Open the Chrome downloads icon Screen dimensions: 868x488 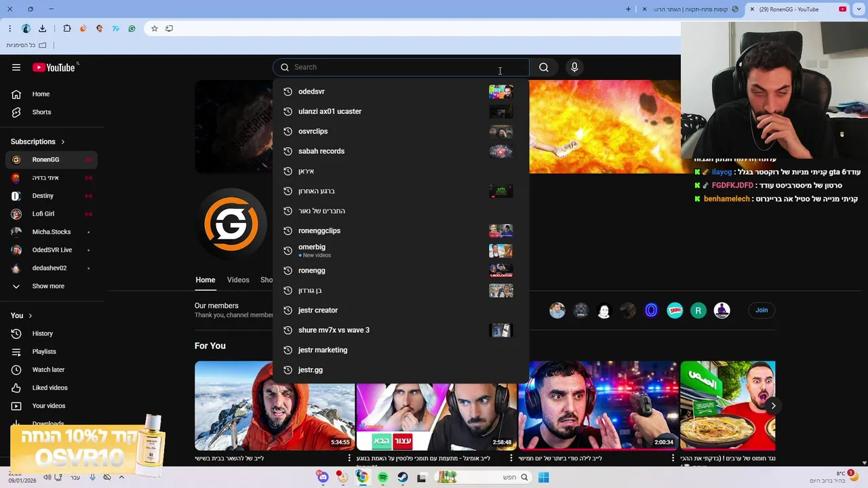click(x=42, y=28)
